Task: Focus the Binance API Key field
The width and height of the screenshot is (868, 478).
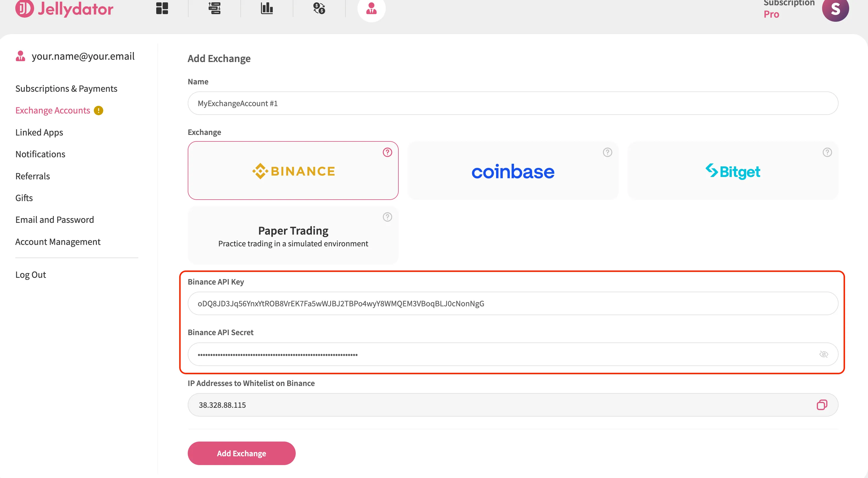Action: pos(513,304)
